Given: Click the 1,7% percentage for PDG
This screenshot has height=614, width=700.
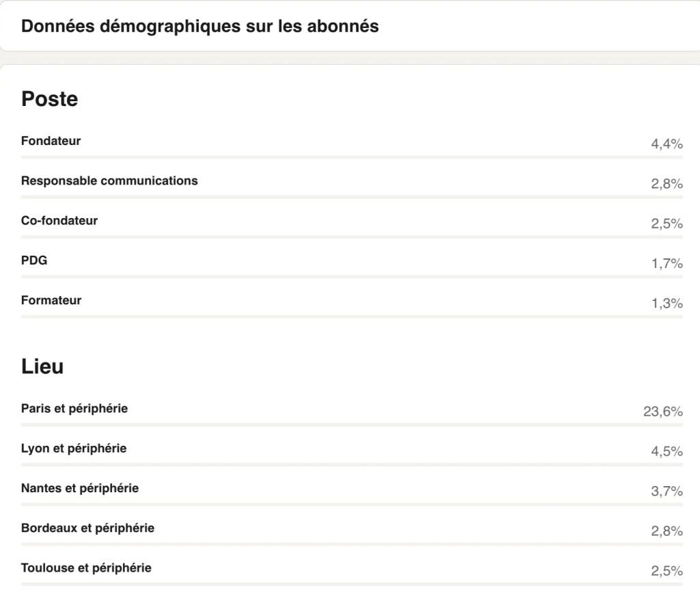Looking at the screenshot, I should 667,264.
